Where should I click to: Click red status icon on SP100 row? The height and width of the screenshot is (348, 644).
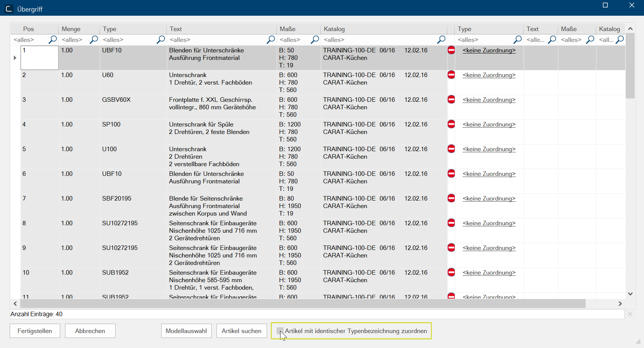point(451,124)
